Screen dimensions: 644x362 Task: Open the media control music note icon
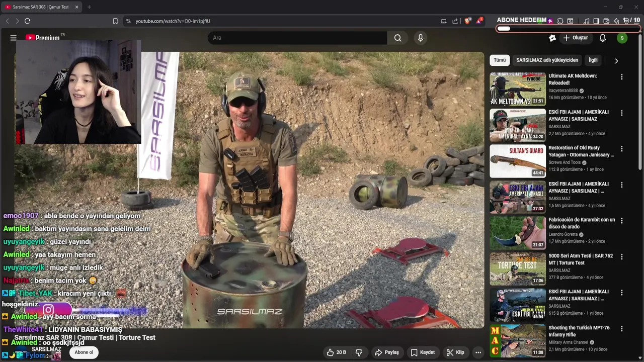(586, 21)
